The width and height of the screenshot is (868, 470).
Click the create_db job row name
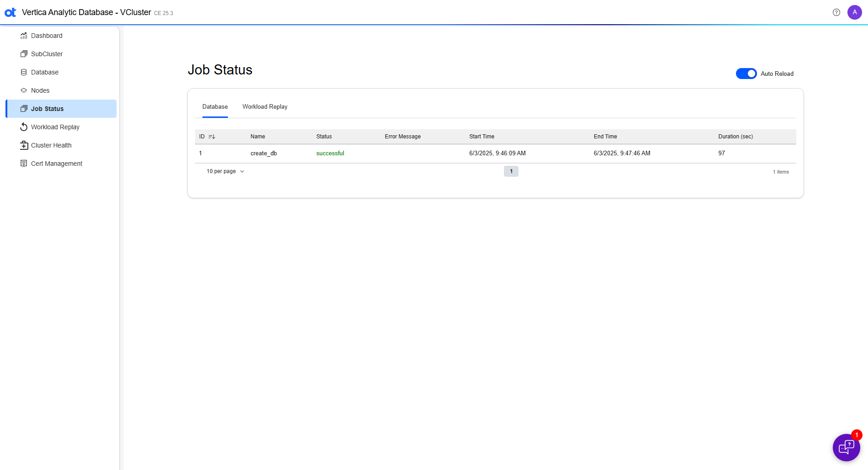[x=264, y=153]
